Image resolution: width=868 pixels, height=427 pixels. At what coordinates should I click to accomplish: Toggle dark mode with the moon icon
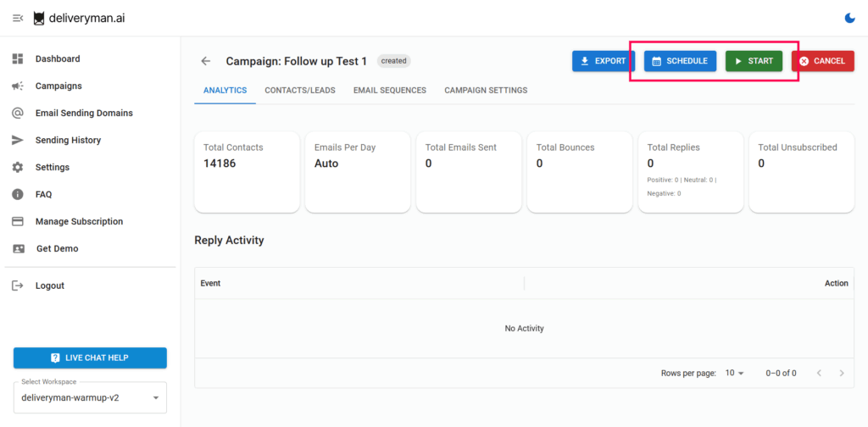tap(850, 18)
